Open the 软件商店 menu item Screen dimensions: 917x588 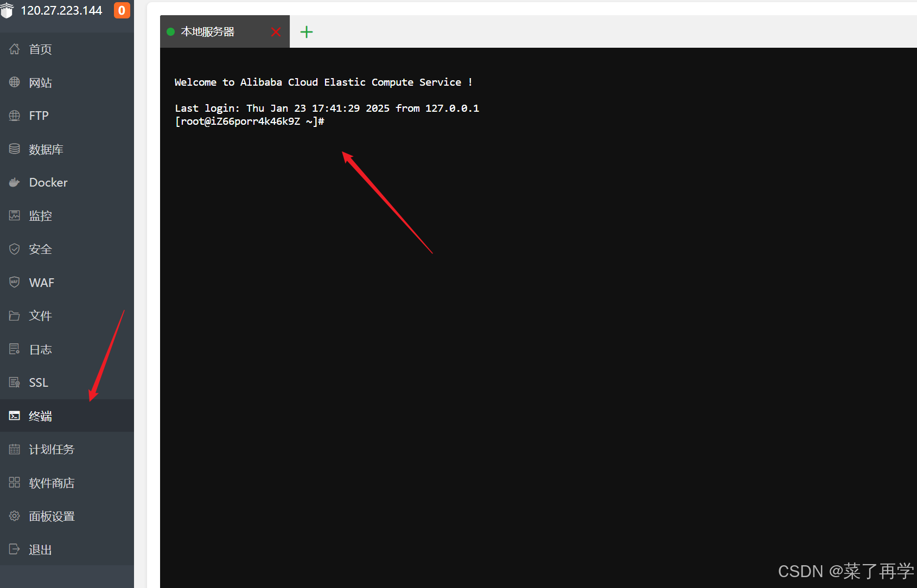[67, 483]
